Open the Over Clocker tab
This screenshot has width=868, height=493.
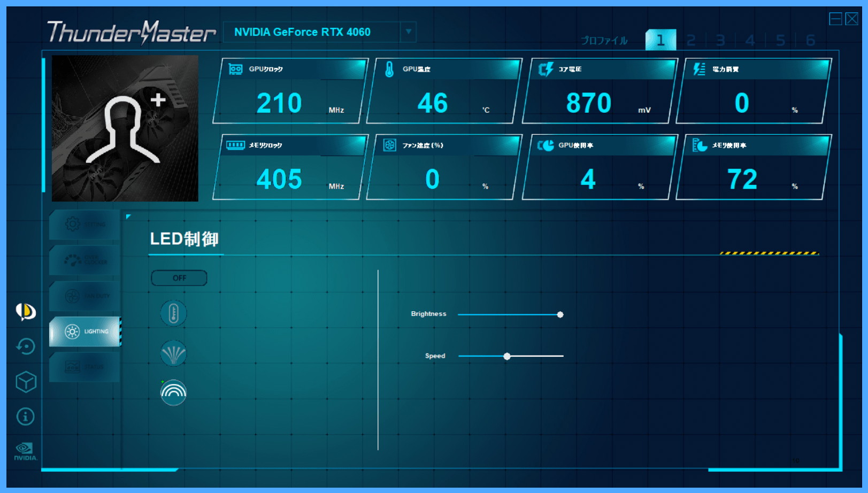click(85, 260)
